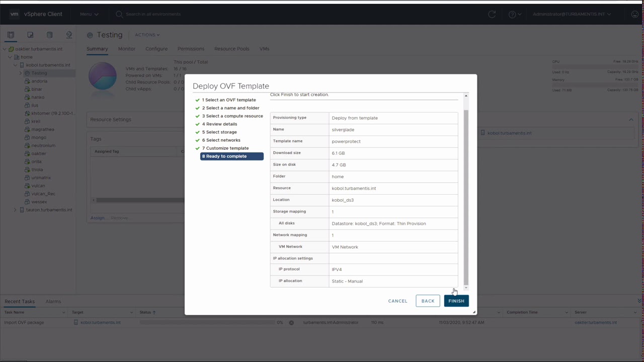Select the kreil VM icon in tree
This screenshot has width=644, height=362.
(x=28, y=121)
